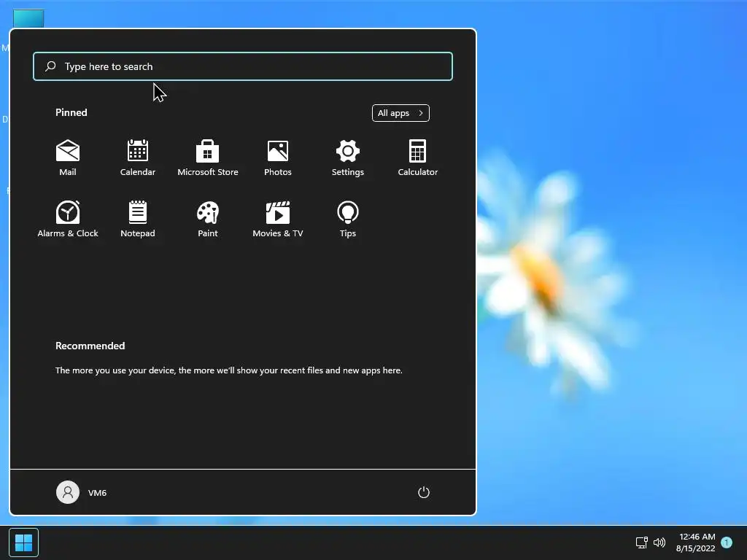
Task: Click the Pinned section heading
Action: point(71,112)
